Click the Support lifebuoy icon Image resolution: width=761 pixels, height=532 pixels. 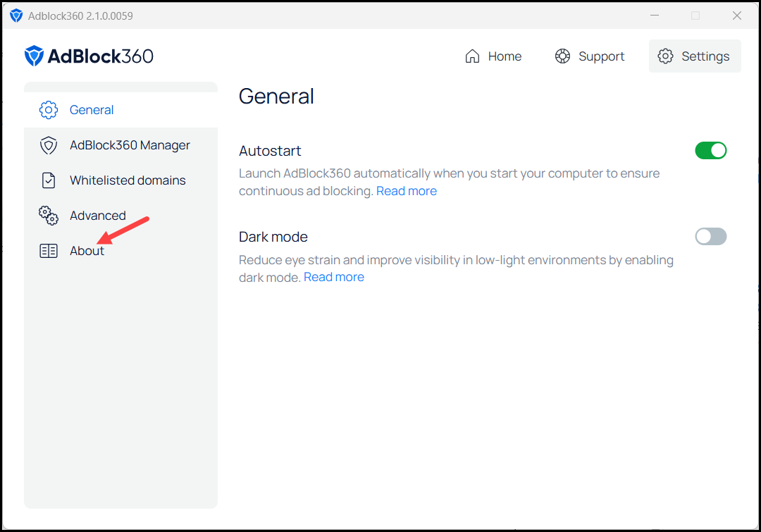pyautogui.click(x=562, y=56)
